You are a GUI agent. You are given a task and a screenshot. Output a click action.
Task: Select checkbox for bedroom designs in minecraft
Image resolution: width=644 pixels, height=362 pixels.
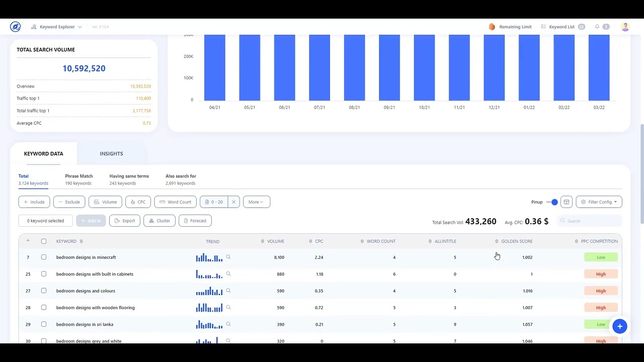tap(44, 257)
